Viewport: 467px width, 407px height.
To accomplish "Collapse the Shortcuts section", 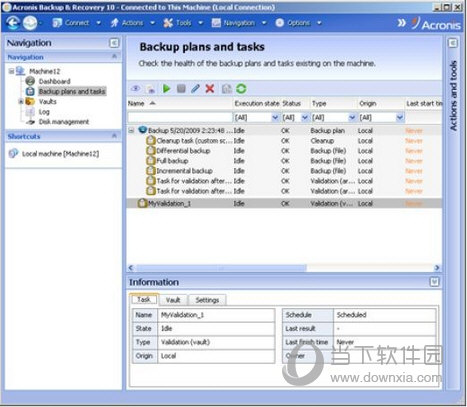I will 114,136.
